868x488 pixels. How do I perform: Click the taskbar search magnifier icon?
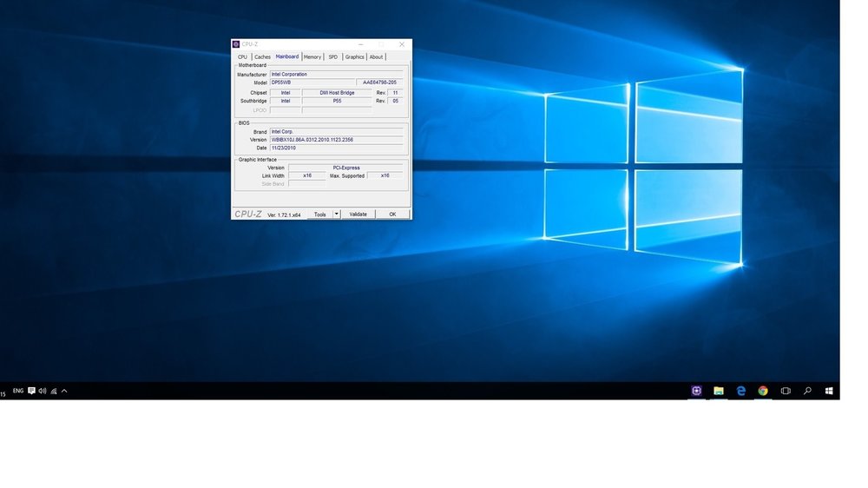(x=807, y=391)
